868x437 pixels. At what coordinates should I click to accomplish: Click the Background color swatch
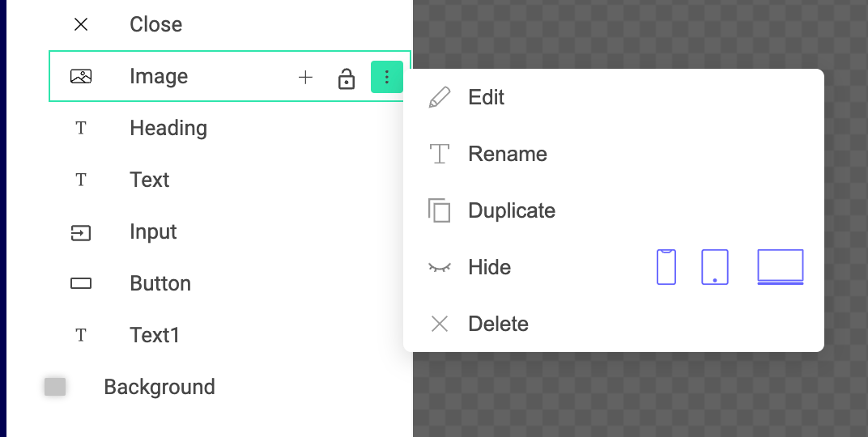point(55,387)
